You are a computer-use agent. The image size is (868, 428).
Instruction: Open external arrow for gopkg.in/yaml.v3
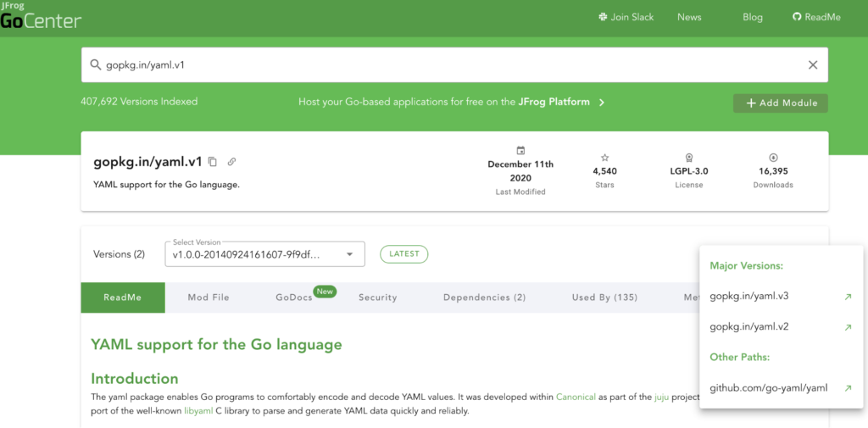[x=848, y=297]
